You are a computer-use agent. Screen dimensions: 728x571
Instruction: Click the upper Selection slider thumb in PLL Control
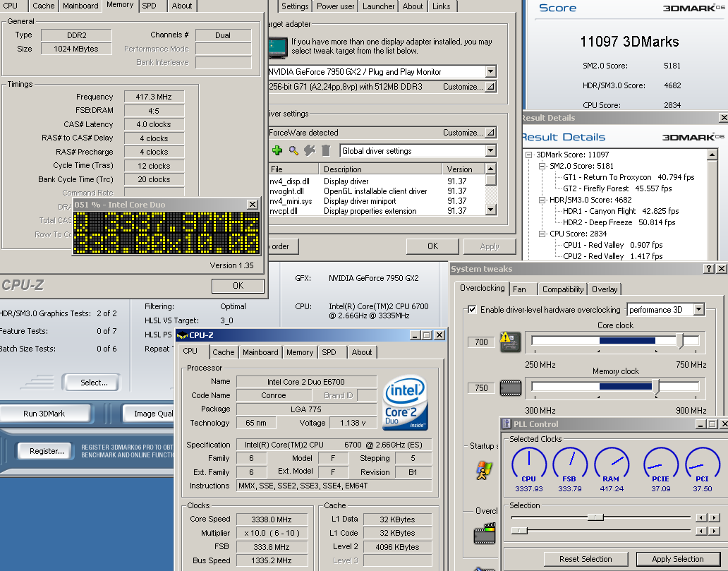tap(595, 517)
